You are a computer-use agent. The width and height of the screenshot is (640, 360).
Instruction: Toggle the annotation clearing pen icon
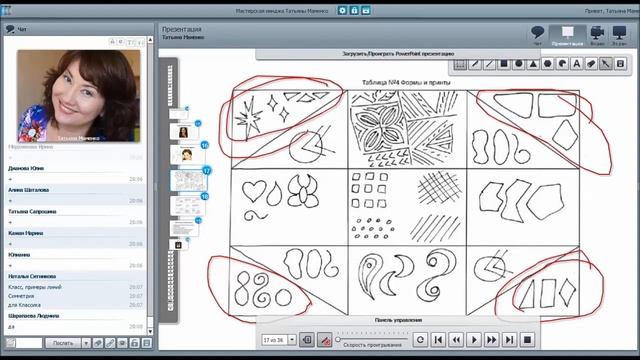pyautogui.click(x=325, y=340)
